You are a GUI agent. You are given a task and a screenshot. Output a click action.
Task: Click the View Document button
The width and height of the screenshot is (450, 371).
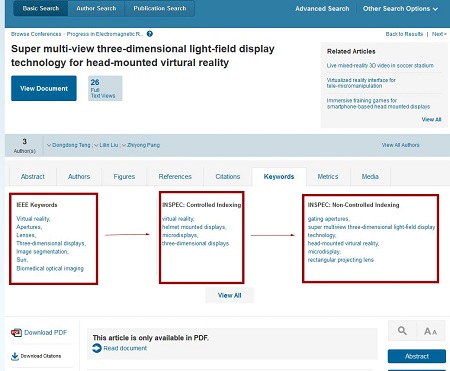[44, 88]
